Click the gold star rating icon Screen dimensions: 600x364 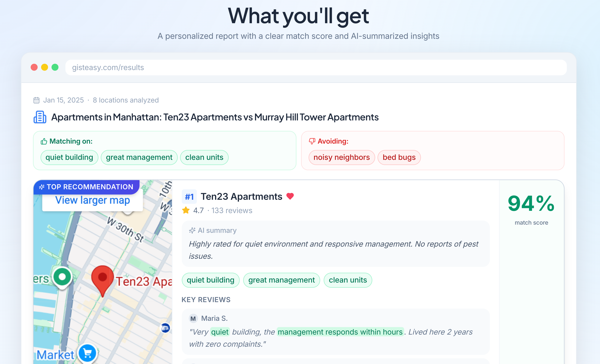click(186, 210)
